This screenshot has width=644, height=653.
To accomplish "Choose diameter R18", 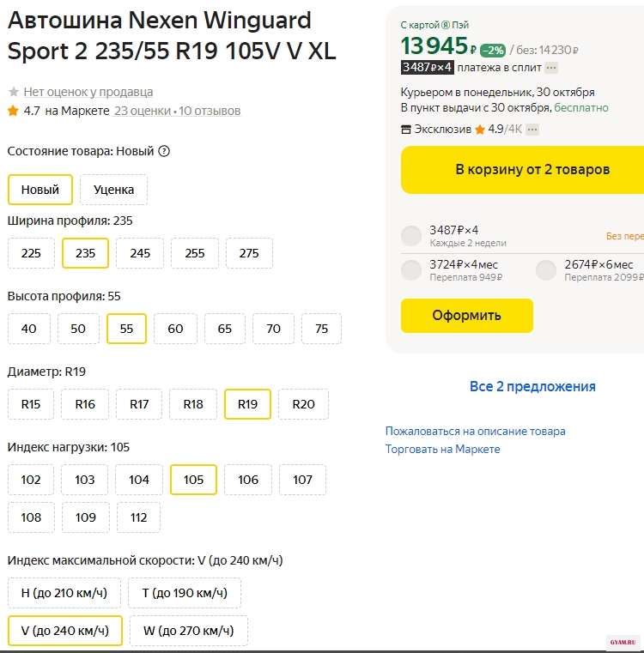I will (x=193, y=404).
